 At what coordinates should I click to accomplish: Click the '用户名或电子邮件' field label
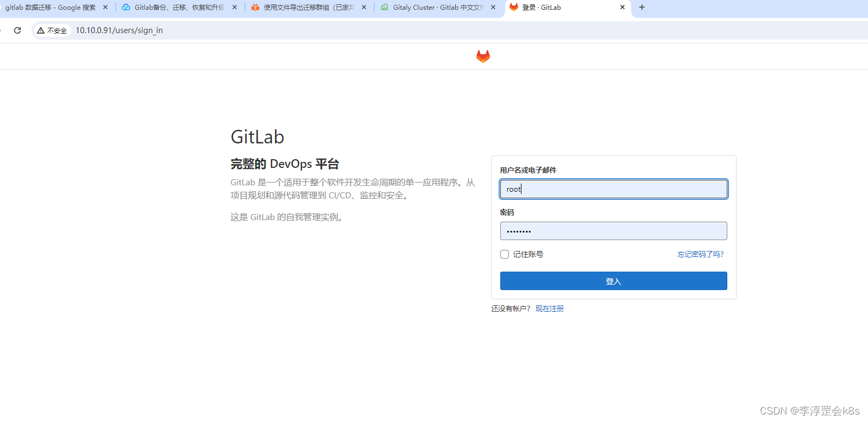click(x=528, y=170)
